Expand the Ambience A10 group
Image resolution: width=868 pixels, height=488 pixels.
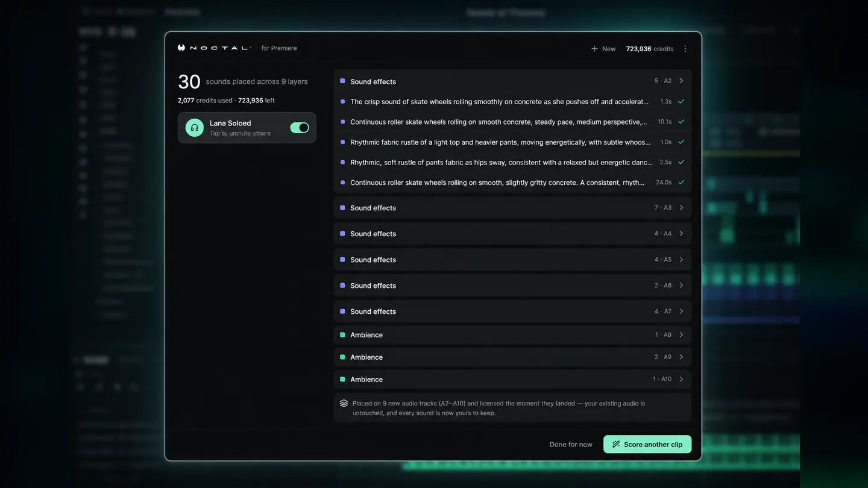(681, 380)
